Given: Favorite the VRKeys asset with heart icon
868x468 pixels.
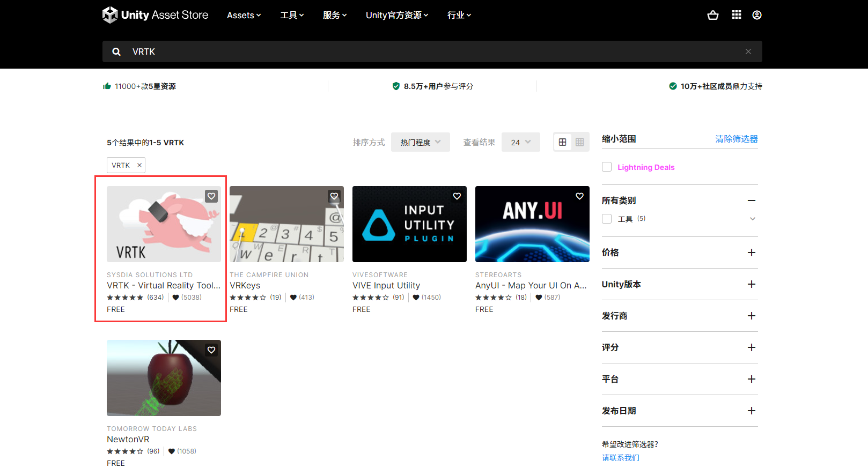Looking at the screenshot, I should [x=334, y=196].
